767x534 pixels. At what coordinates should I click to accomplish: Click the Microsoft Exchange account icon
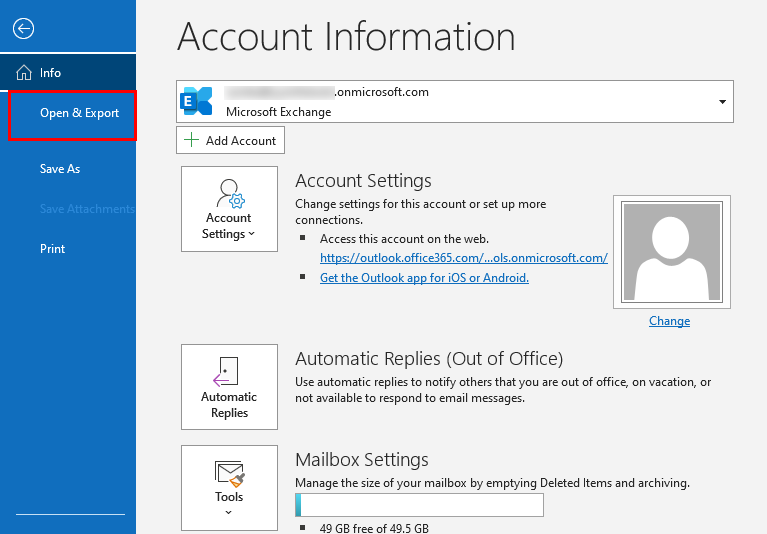click(x=196, y=101)
